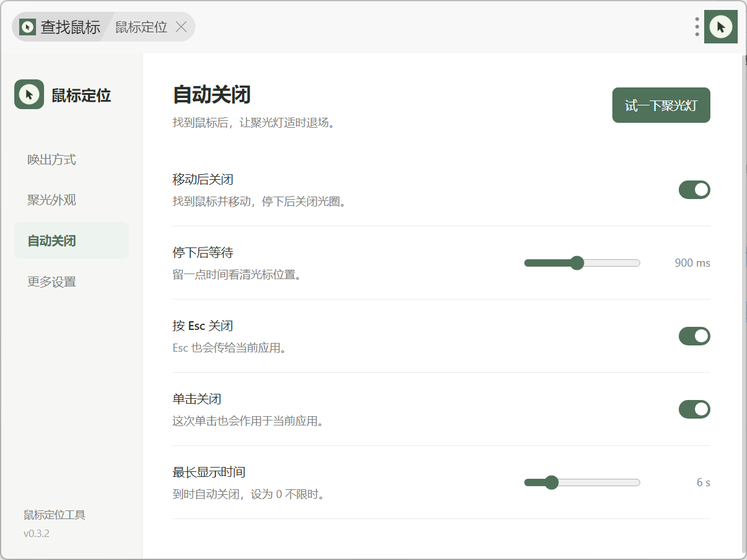Open the 更多设置 sidebar section

71,282
